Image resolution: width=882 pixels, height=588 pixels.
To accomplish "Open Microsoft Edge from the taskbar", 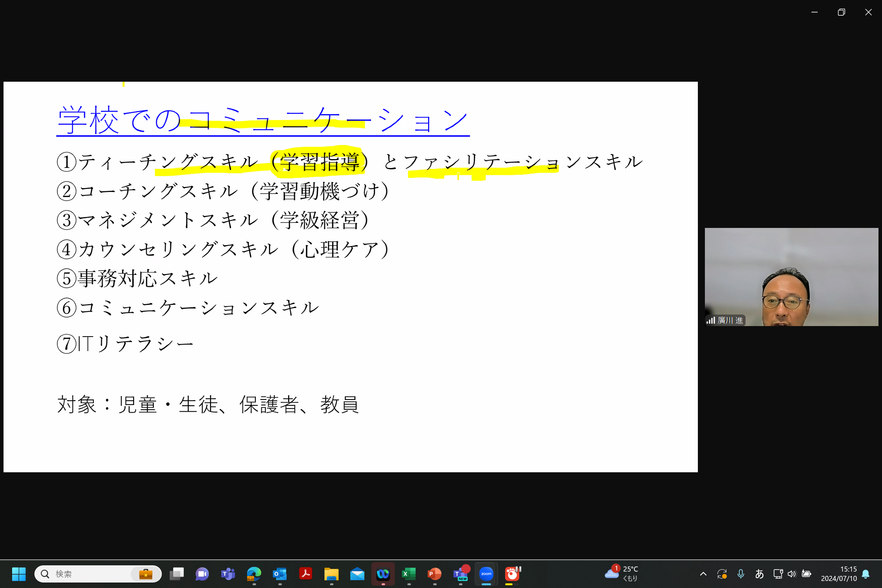I will (x=254, y=574).
